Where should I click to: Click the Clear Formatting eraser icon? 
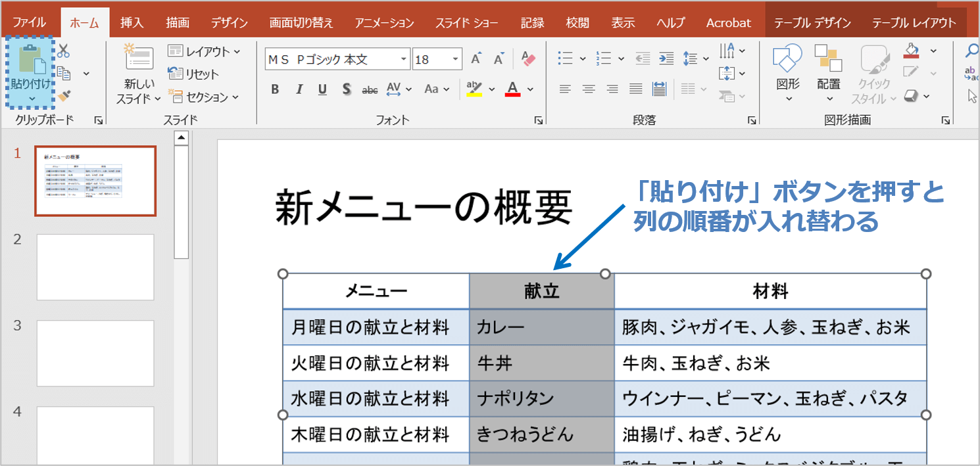528,59
